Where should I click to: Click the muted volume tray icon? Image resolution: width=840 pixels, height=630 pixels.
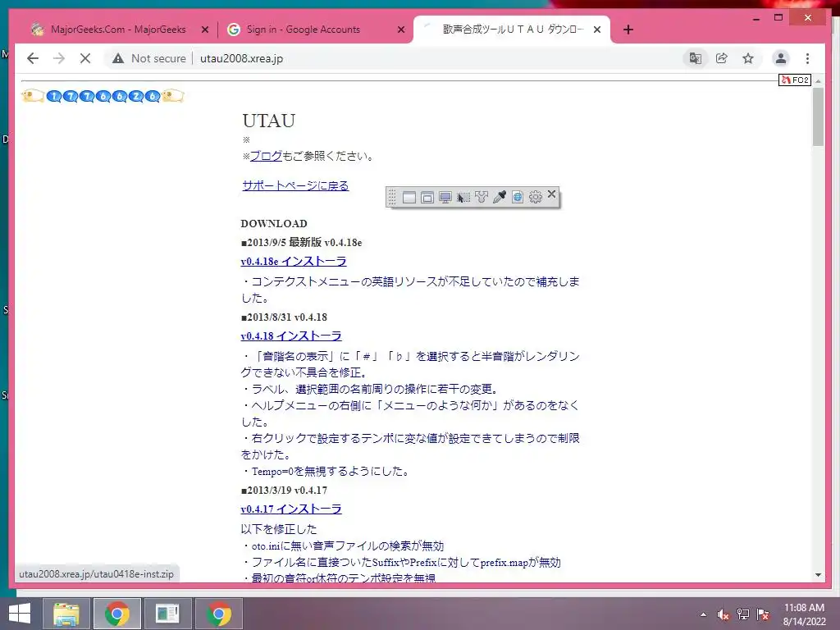pyautogui.click(x=723, y=614)
